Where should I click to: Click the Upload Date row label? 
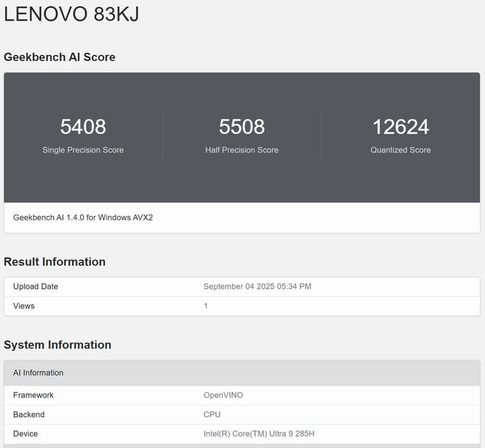click(35, 286)
